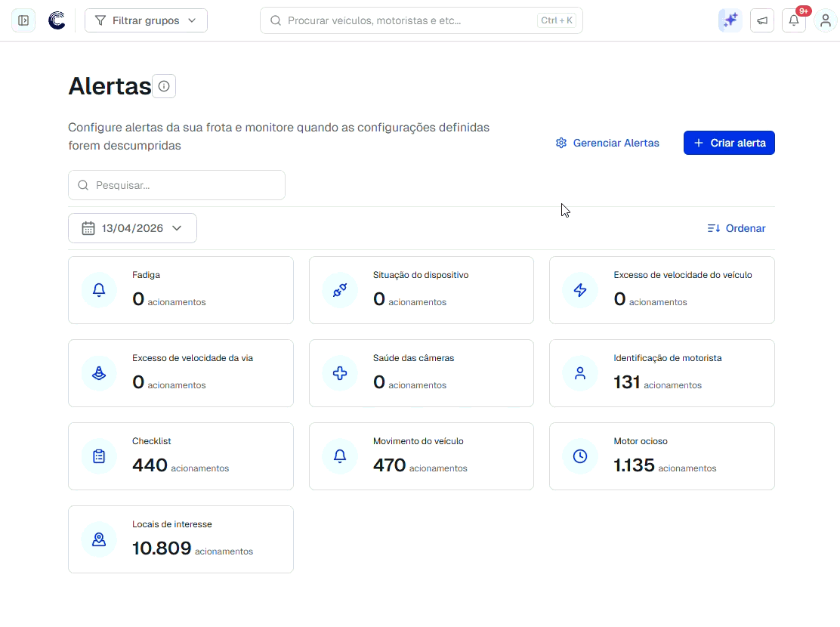Open the user profile icon
This screenshot has height=627, width=840.
[825, 20]
